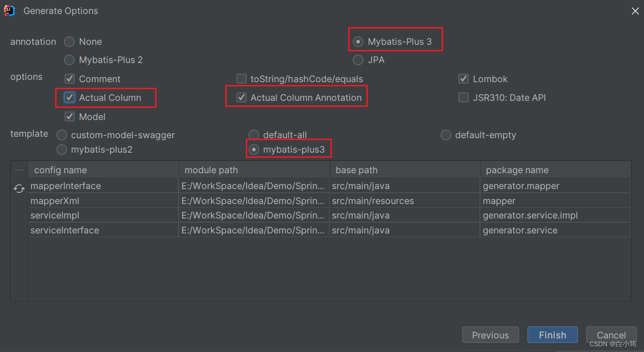Click the Previous button

490,335
